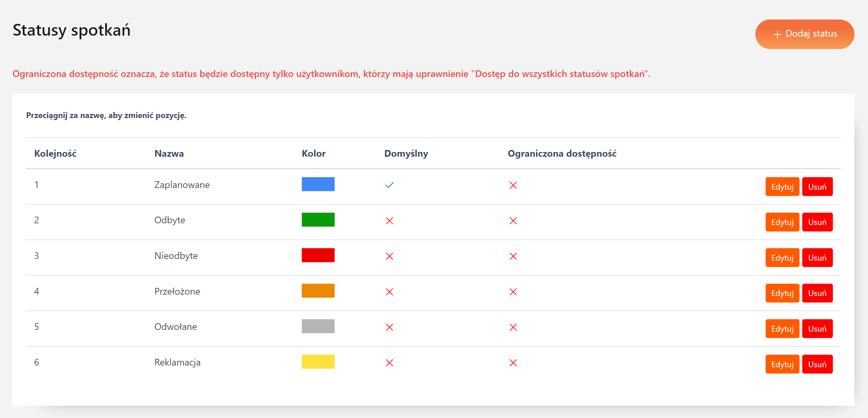868x418 pixels.
Task: Click Zaplanowane's restricted availability X icon
Action: [x=513, y=185]
